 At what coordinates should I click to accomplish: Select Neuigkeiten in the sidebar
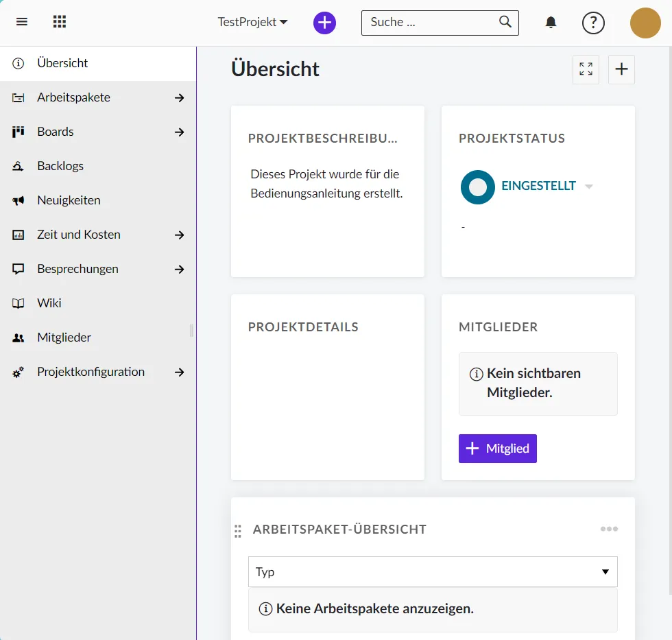coord(69,200)
